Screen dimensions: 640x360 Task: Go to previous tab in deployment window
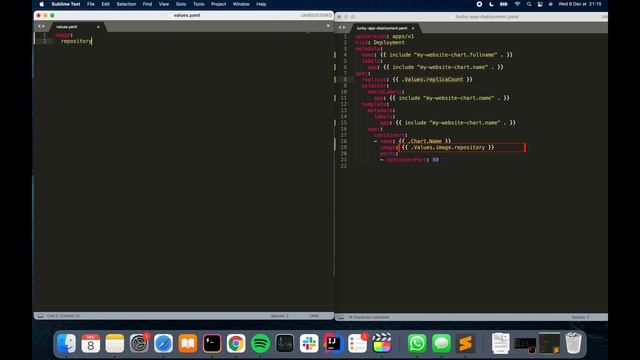(x=340, y=28)
